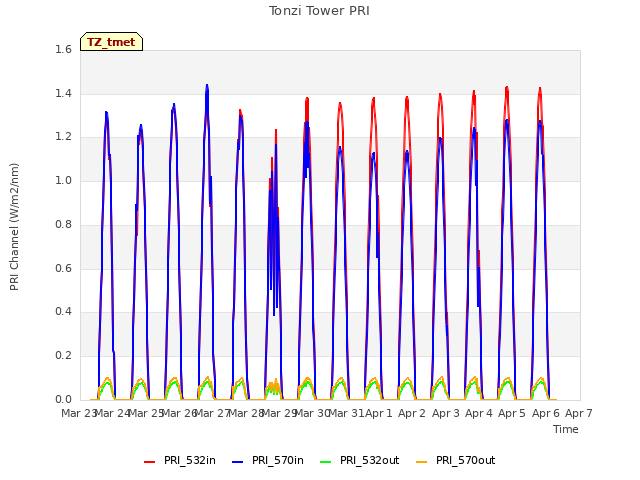Click the blue PRI_570in legend swatch
This screenshot has width=640, height=480.
click(238, 462)
